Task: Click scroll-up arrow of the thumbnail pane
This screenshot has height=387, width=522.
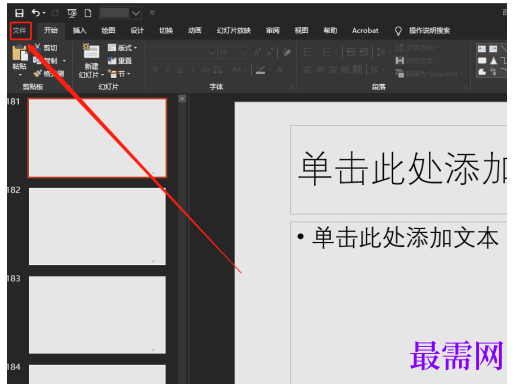Action: coord(182,99)
